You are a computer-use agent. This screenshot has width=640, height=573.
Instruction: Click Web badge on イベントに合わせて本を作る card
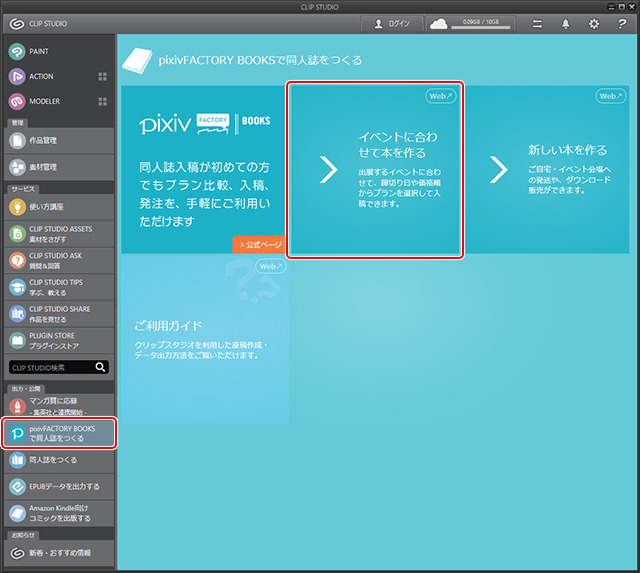pyautogui.click(x=440, y=96)
